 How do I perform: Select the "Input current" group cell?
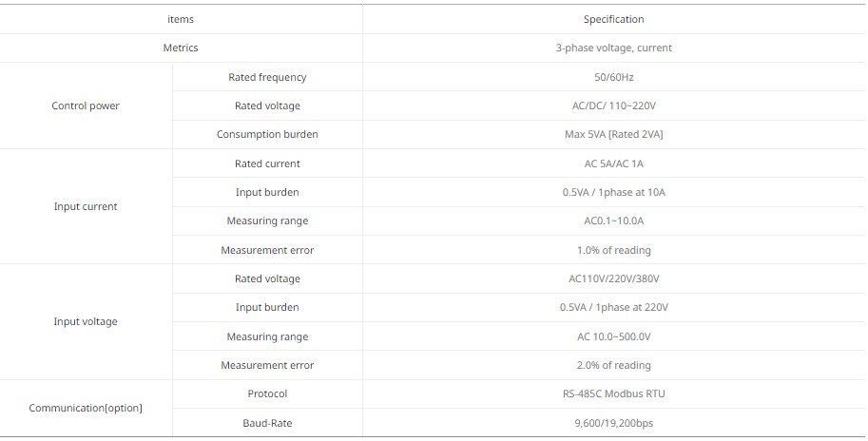[x=86, y=206]
